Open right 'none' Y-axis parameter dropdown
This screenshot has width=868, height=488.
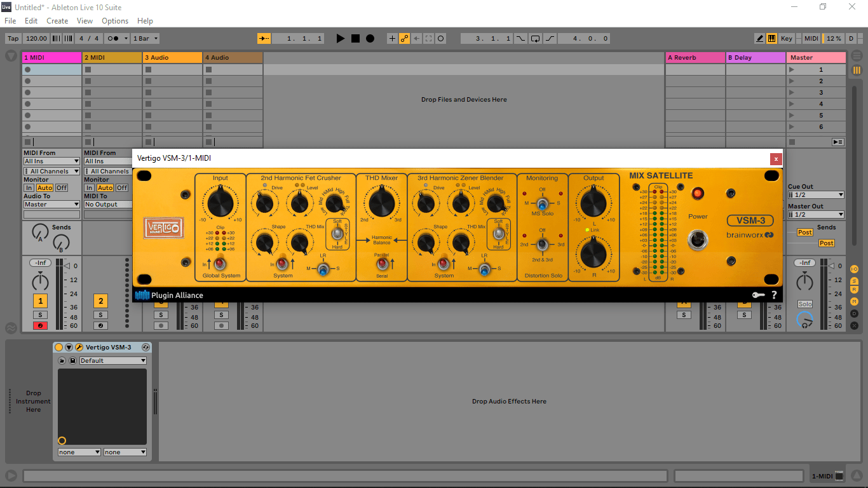[x=125, y=452]
